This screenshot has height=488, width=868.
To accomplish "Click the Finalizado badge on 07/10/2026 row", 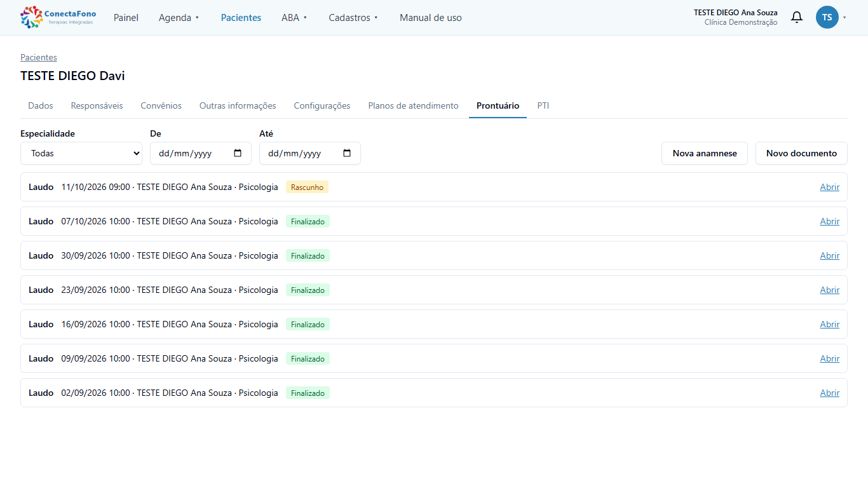I will pos(308,222).
